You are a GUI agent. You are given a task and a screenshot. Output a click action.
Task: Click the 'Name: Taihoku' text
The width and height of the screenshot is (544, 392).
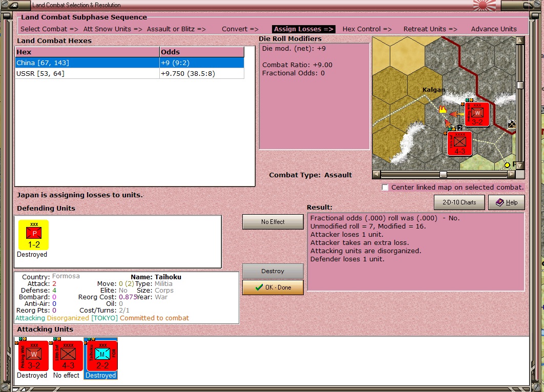(156, 277)
